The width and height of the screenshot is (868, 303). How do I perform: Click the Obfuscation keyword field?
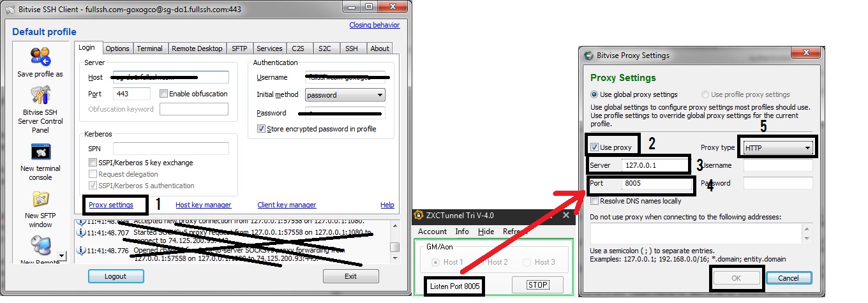[x=194, y=109]
